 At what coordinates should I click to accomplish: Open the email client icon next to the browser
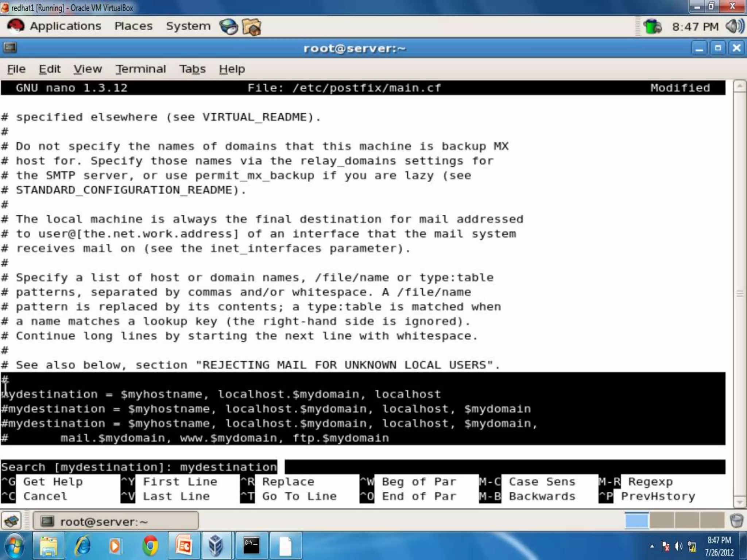coord(251,27)
